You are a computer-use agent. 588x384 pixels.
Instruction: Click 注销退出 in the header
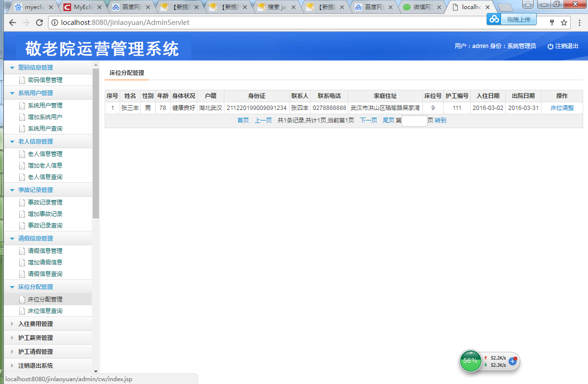pyautogui.click(x=567, y=46)
